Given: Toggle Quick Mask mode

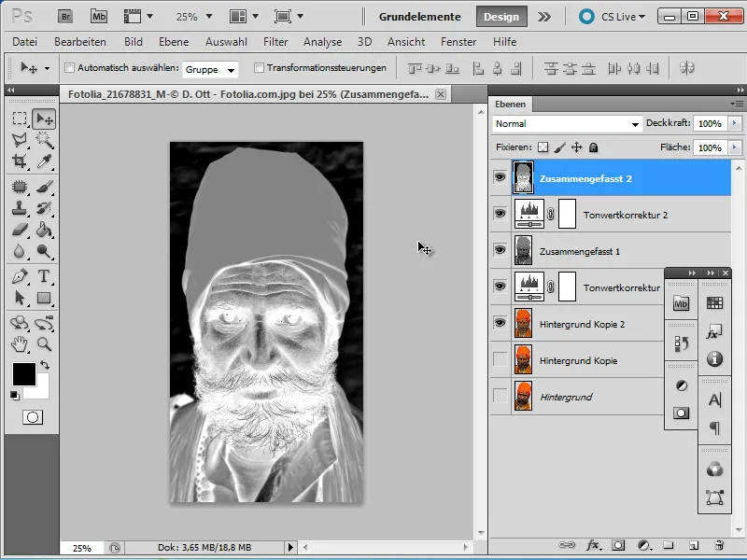Looking at the screenshot, I should coord(33,417).
